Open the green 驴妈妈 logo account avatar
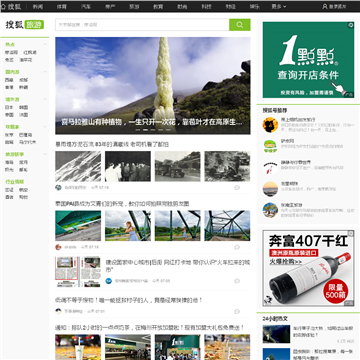The image size is (360, 360). pyautogui.click(x=270, y=146)
